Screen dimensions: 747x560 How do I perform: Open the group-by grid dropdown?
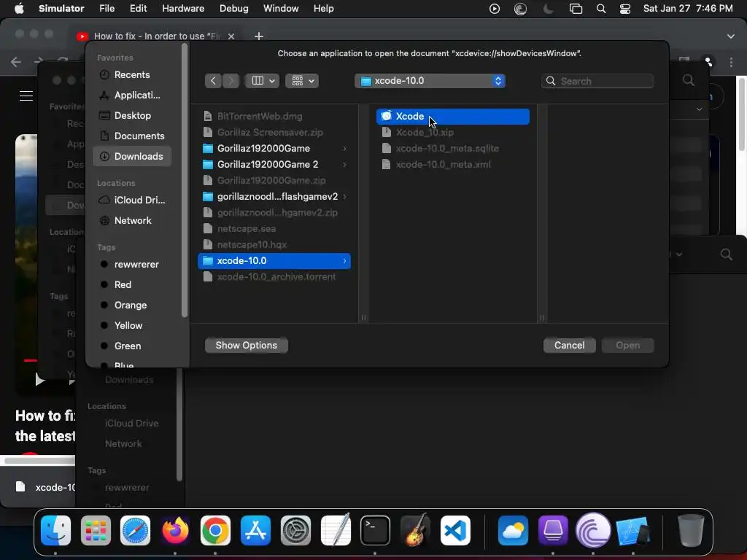point(302,81)
